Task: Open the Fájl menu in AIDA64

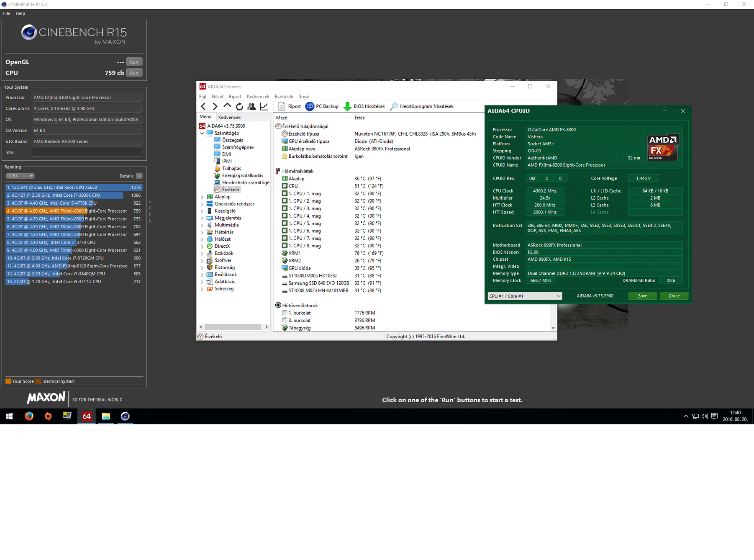Action: [203, 97]
